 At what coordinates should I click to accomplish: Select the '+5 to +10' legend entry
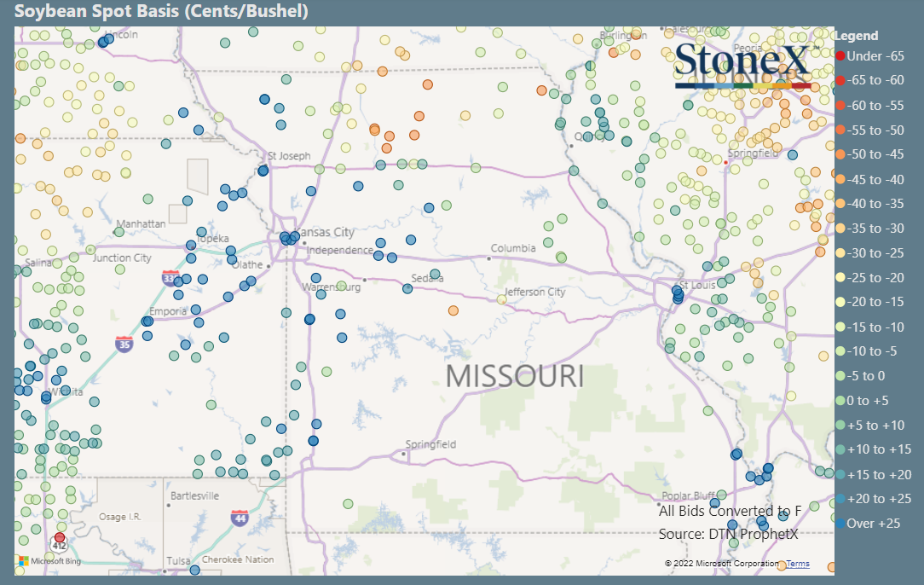(x=869, y=426)
